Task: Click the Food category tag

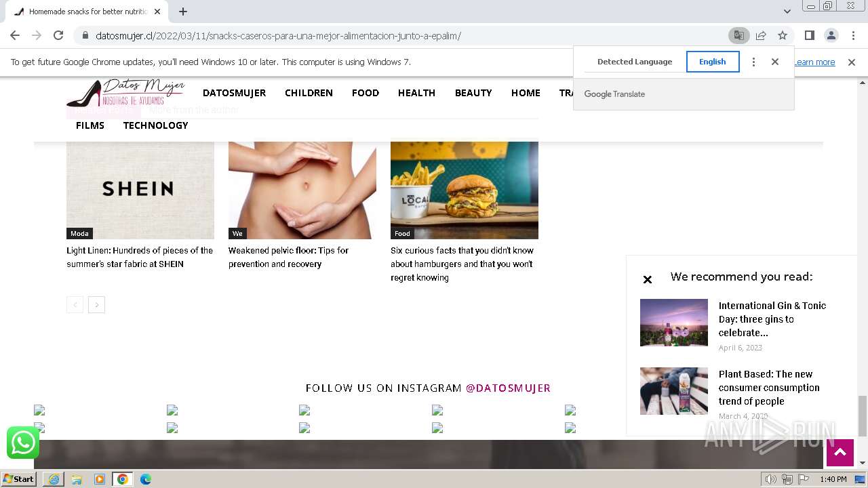Action: 402,233
